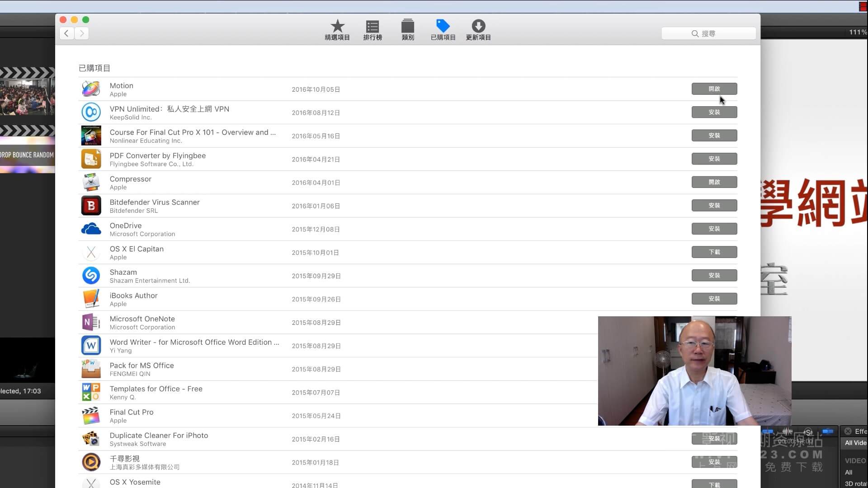Click the Shazam app title
Viewport: 868px width, 488px height.
(x=123, y=272)
